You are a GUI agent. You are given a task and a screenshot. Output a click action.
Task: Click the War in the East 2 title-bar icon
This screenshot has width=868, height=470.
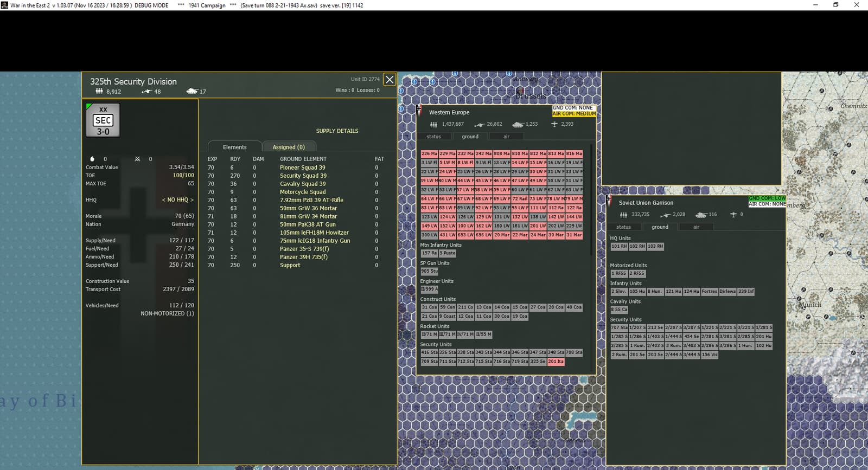click(5, 5)
